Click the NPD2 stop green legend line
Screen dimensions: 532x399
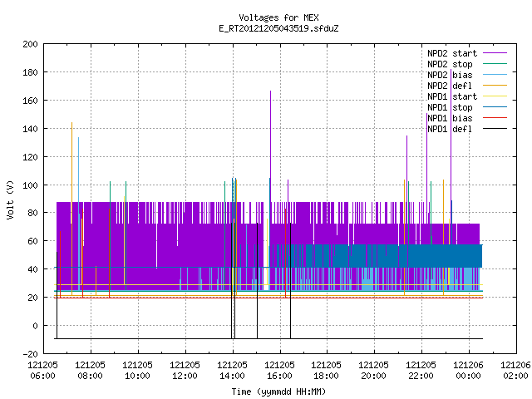(x=495, y=64)
